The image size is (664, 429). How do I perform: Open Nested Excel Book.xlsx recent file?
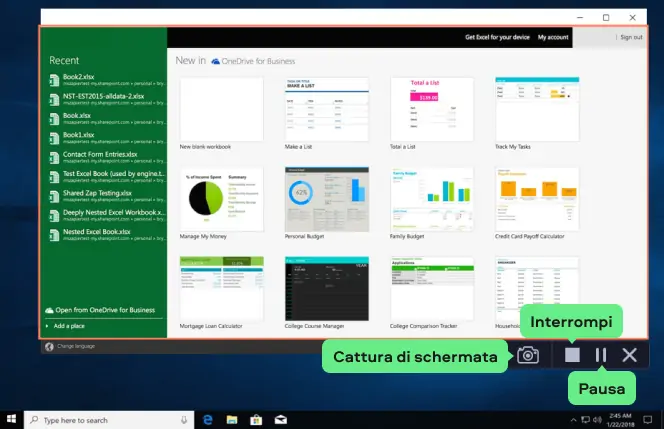click(x=107, y=235)
